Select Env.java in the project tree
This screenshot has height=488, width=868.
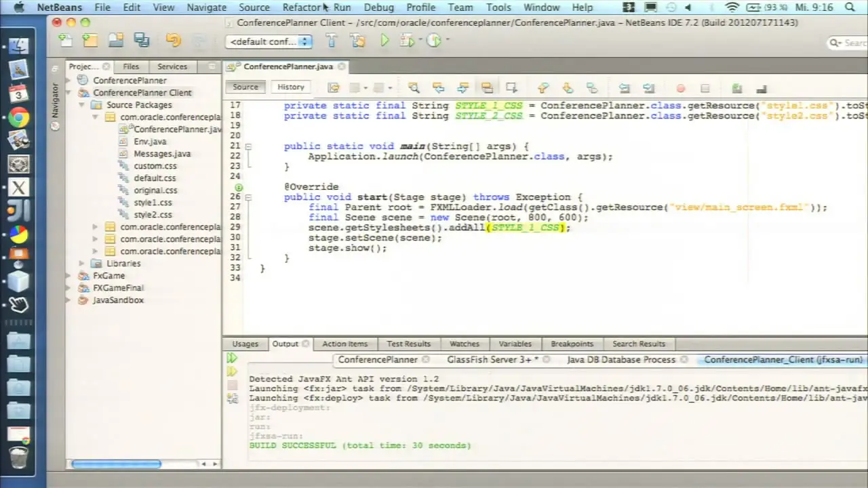pos(150,142)
